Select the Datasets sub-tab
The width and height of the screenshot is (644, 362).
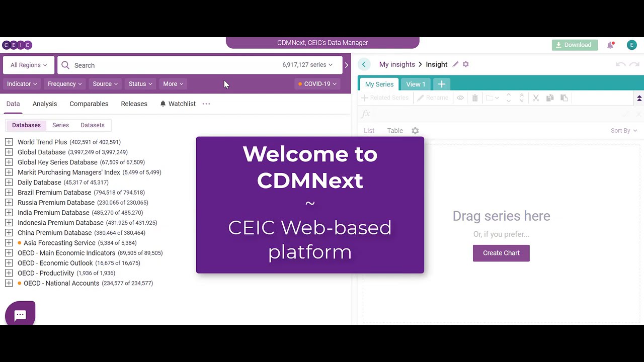coord(93,125)
